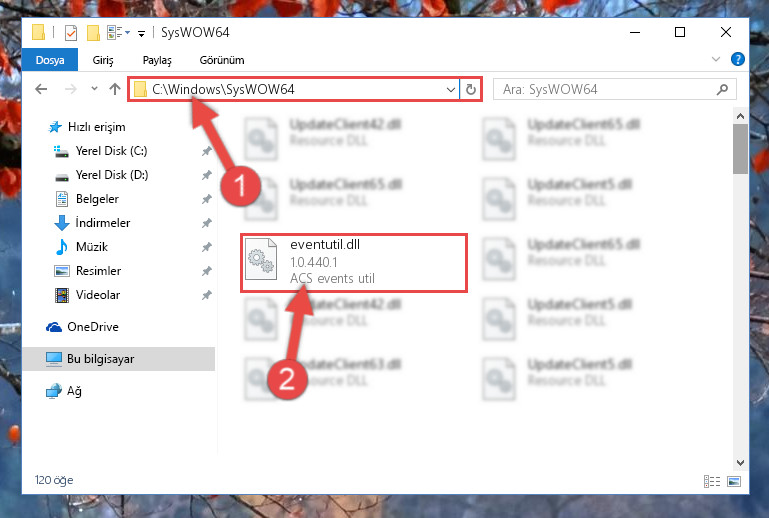This screenshot has height=518, width=769.
Task: Expand the address bar history dropdown
Action: 451,89
